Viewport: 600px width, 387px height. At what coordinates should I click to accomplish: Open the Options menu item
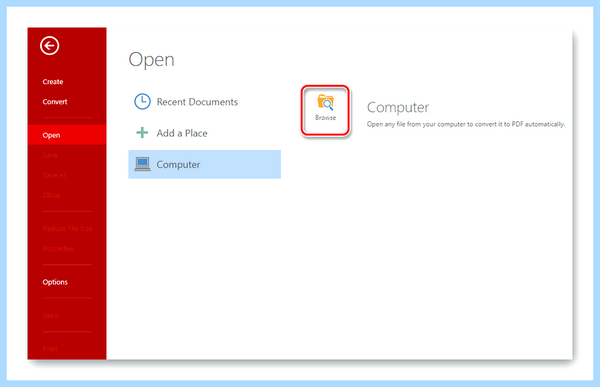tap(55, 282)
